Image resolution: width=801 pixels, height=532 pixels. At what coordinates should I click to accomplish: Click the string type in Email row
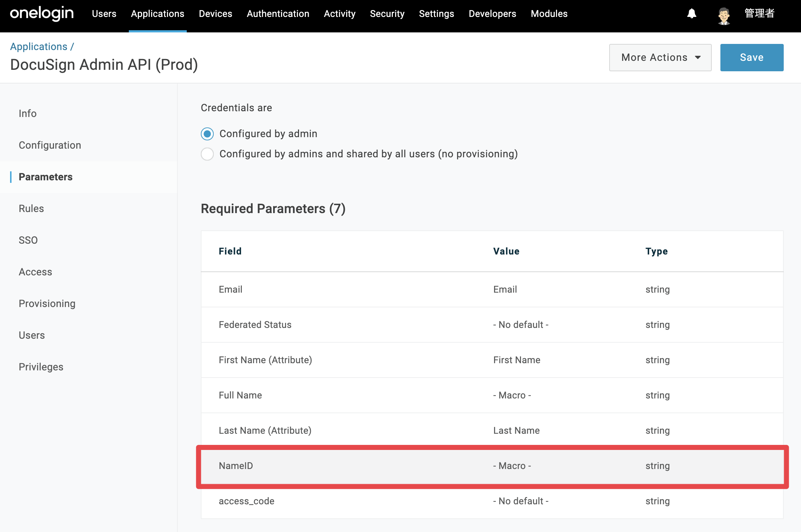point(657,290)
